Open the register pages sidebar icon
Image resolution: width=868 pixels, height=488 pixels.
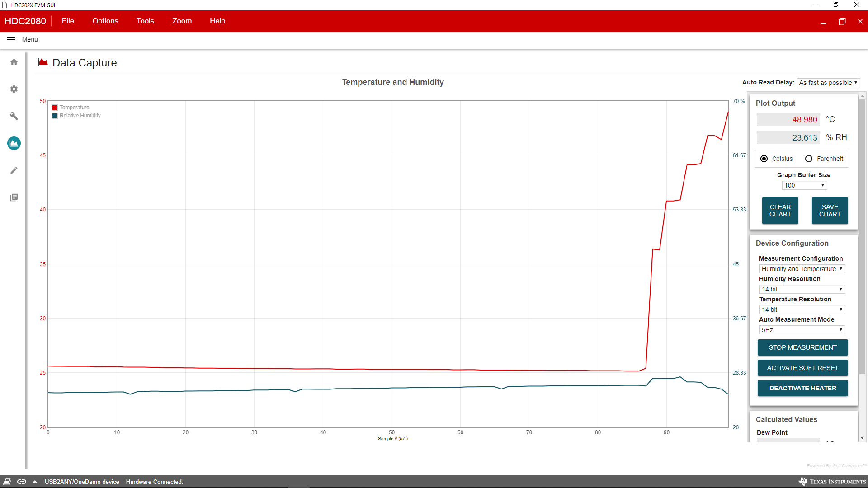pyautogui.click(x=14, y=197)
